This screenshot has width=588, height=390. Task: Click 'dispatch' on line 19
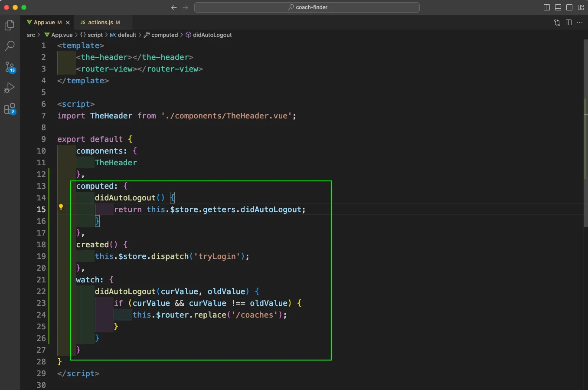170,256
